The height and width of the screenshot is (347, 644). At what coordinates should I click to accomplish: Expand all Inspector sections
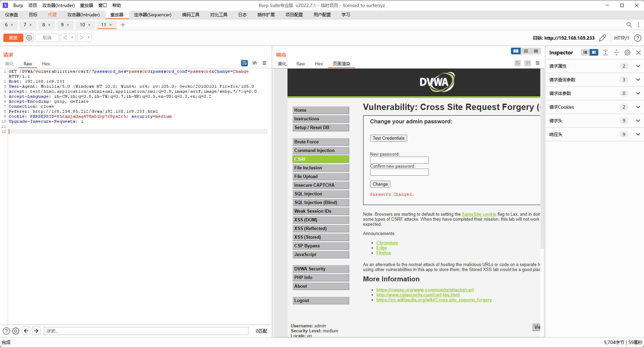click(x=605, y=52)
